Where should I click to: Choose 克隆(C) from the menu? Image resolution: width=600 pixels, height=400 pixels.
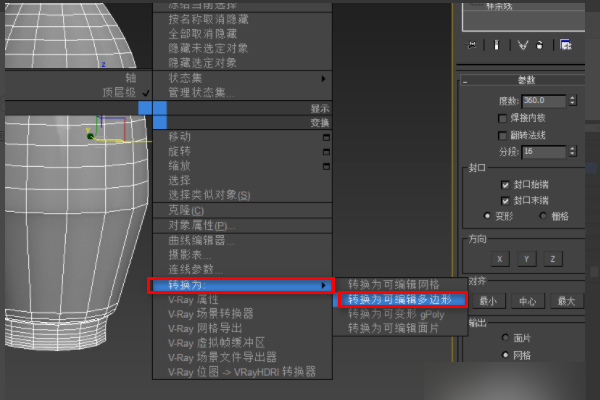coord(186,210)
